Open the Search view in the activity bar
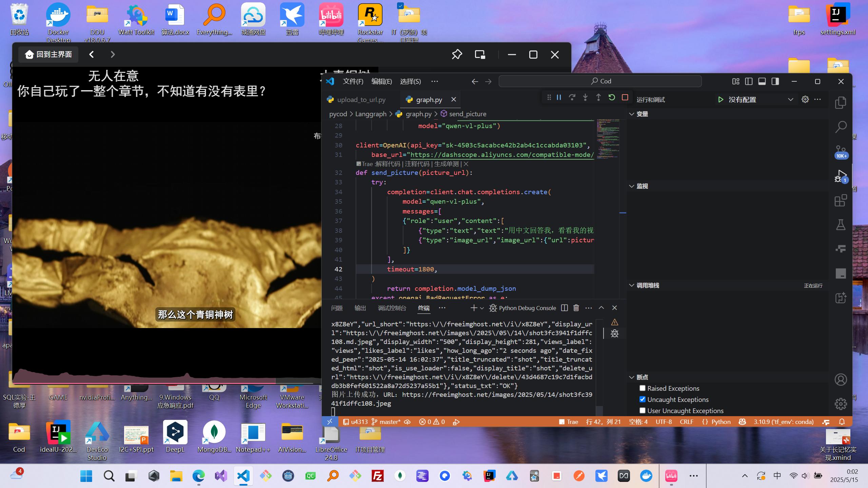 [841, 127]
